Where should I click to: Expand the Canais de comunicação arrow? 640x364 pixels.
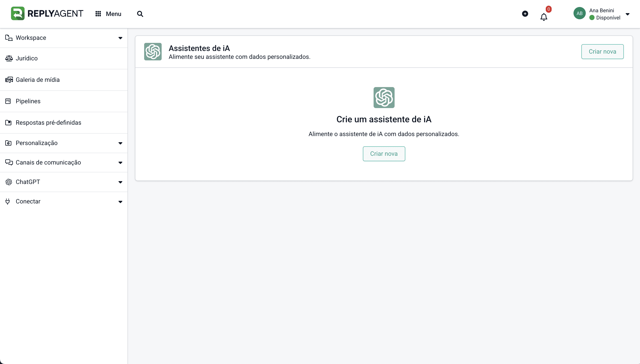pyautogui.click(x=121, y=163)
